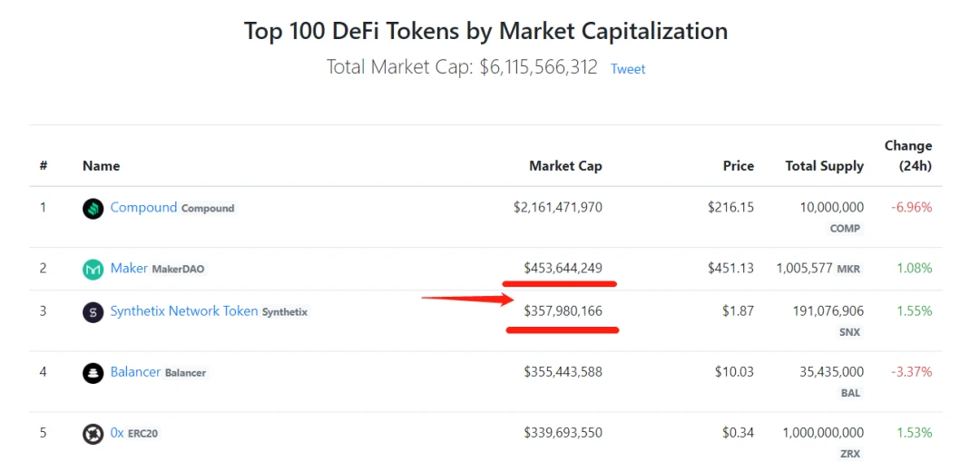Click the Tweet link
Viewport: 980px width, 462px height.
pos(628,69)
